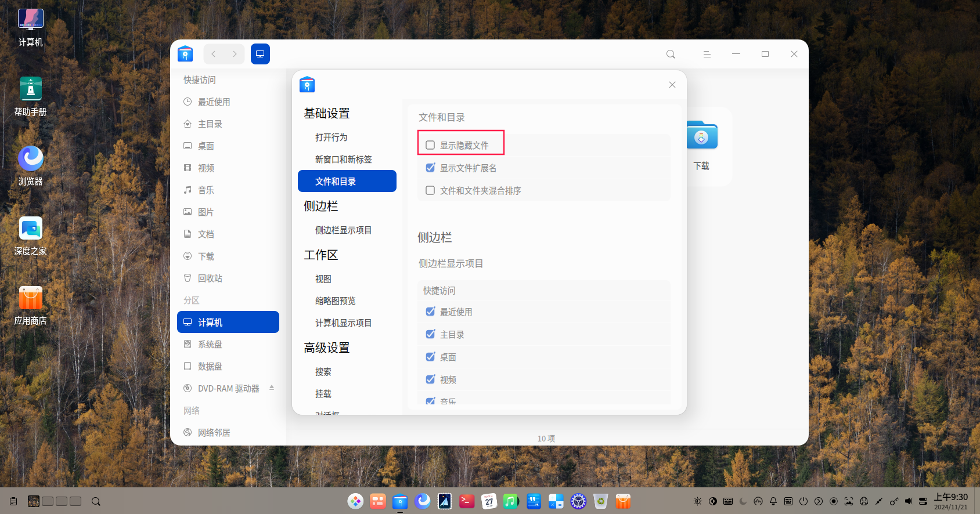Click the volume icon in system tray

coord(909,501)
